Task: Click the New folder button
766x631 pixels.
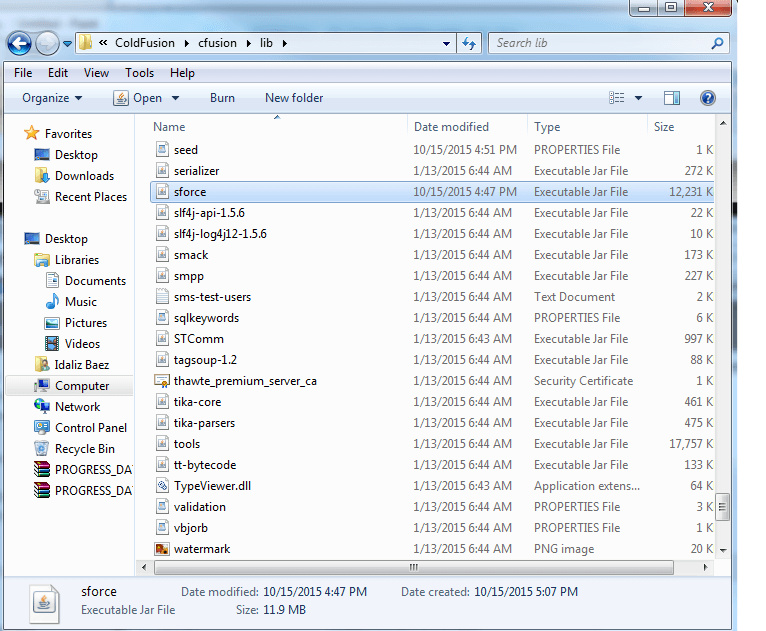Action: pyautogui.click(x=293, y=98)
